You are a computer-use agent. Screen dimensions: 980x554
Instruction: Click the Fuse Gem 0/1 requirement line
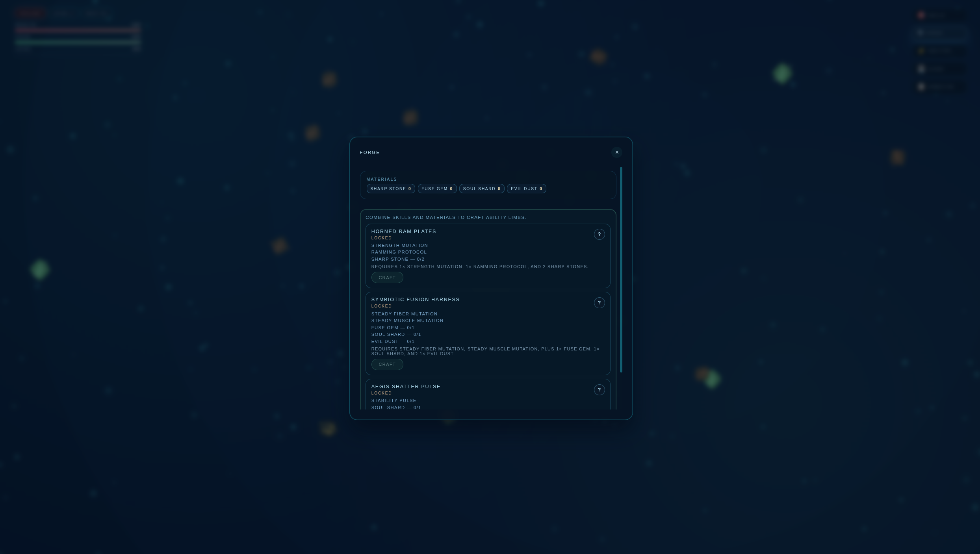point(392,328)
